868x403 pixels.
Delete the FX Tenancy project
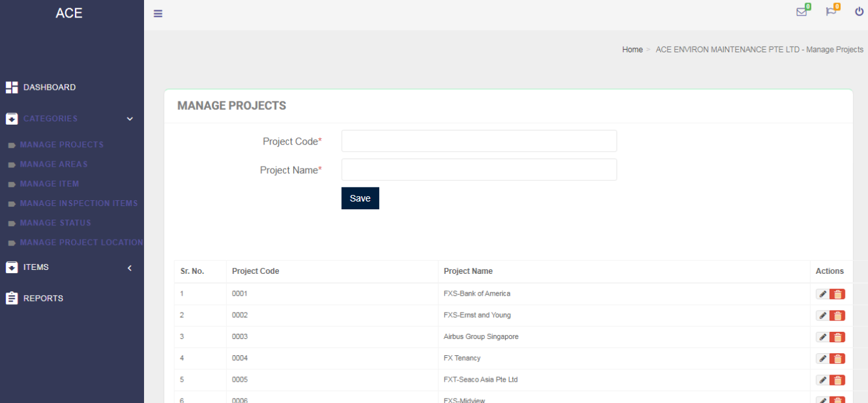coord(838,358)
